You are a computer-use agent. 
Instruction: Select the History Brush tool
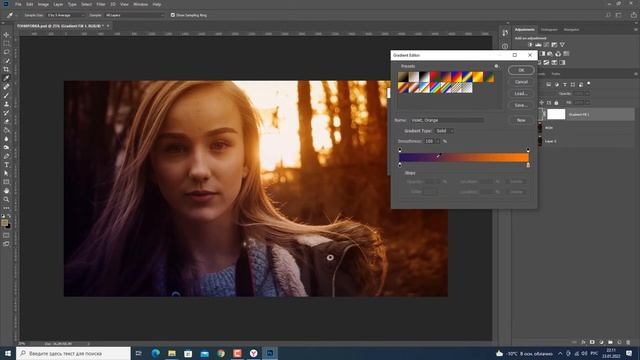point(7,113)
